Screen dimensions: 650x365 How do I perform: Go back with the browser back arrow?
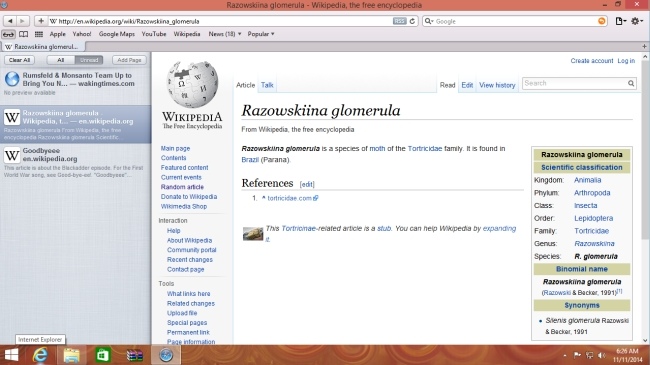[10, 21]
